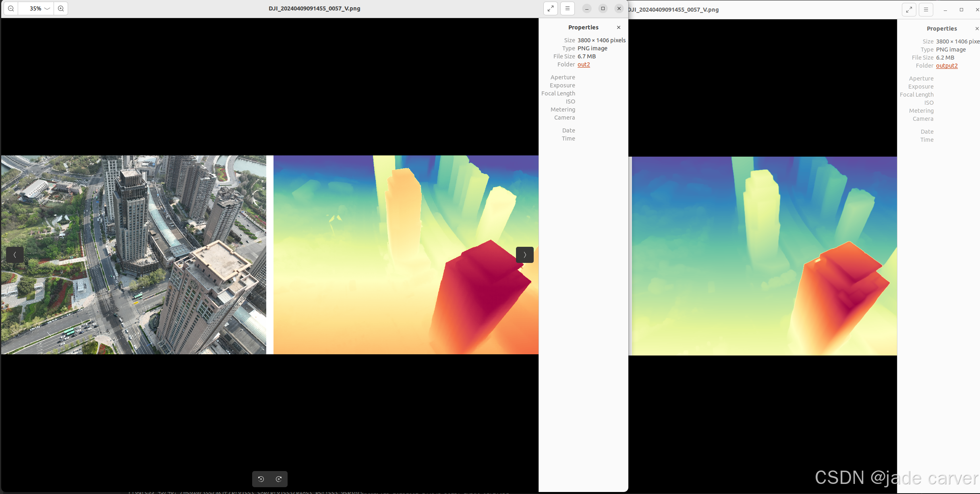
Task: Open the output2 folder link
Action: (x=947, y=66)
